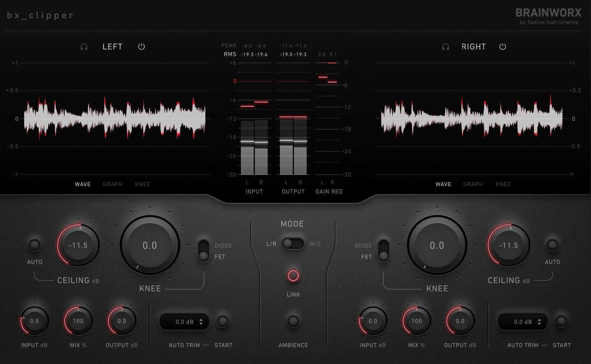This screenshot has width=591, height=364.
Task: Click the output PEAK reading -11.4 -11.4
Action: [x=293, y=46]
